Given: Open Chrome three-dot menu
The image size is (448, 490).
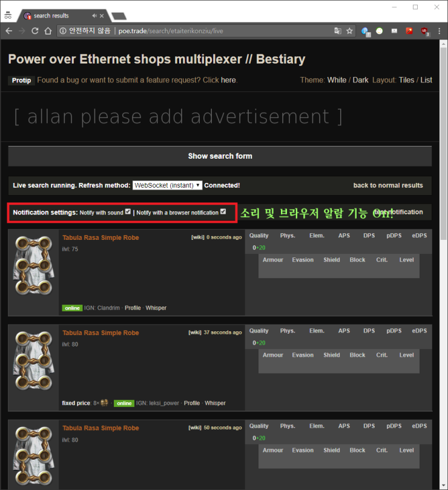Looking at the screenshot, I should (440, 31).
